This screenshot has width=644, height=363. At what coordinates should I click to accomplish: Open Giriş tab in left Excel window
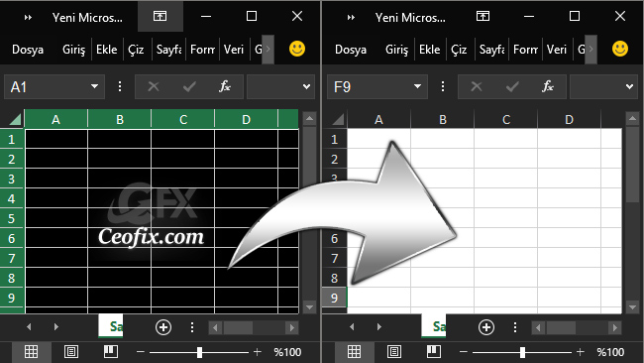(x=73, y=50)
